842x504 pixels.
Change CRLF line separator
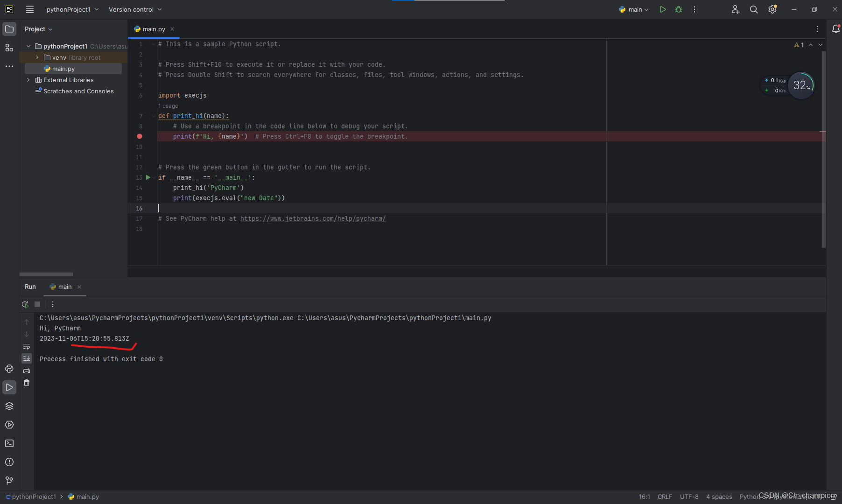665,497
